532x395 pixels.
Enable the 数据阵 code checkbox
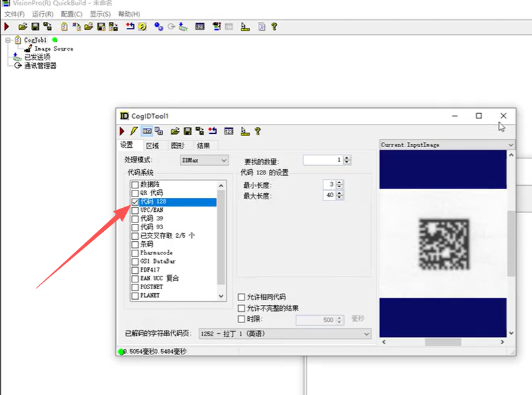135,185
